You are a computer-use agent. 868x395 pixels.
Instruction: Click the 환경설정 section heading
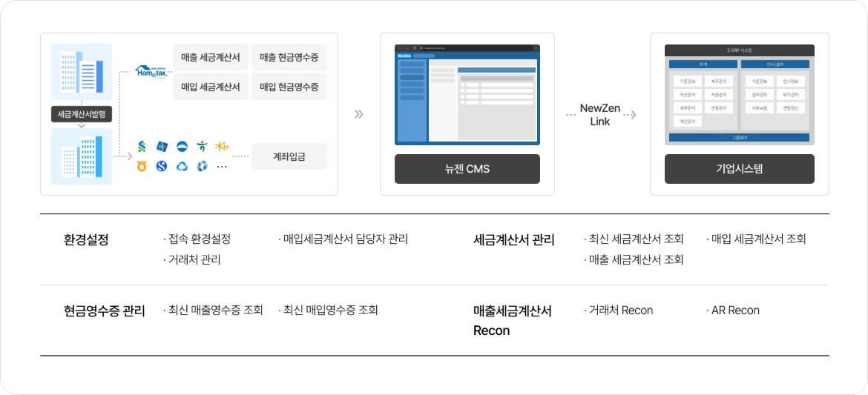[x=86, y=239]
